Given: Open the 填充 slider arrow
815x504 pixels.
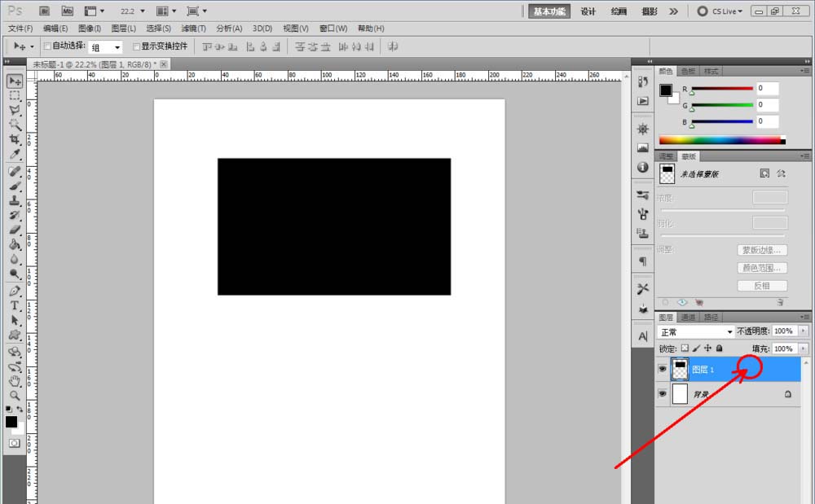Looking at the screenshot, I should (x=803, y=348).
